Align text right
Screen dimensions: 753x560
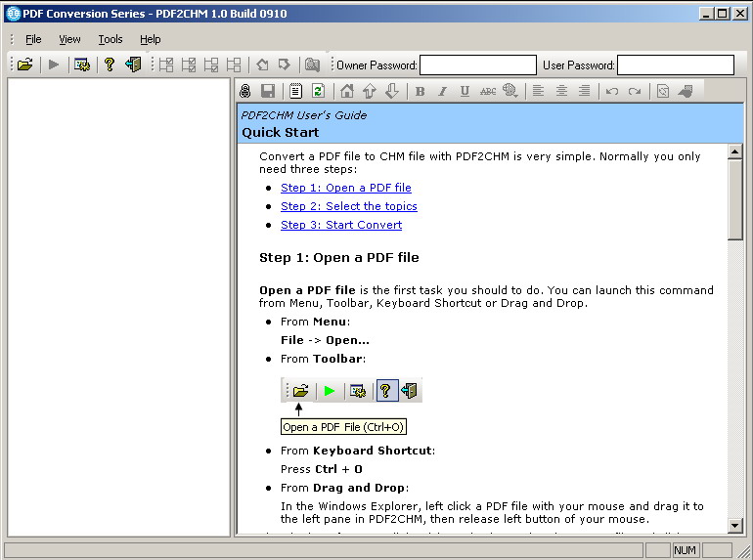tap(584, 91)
